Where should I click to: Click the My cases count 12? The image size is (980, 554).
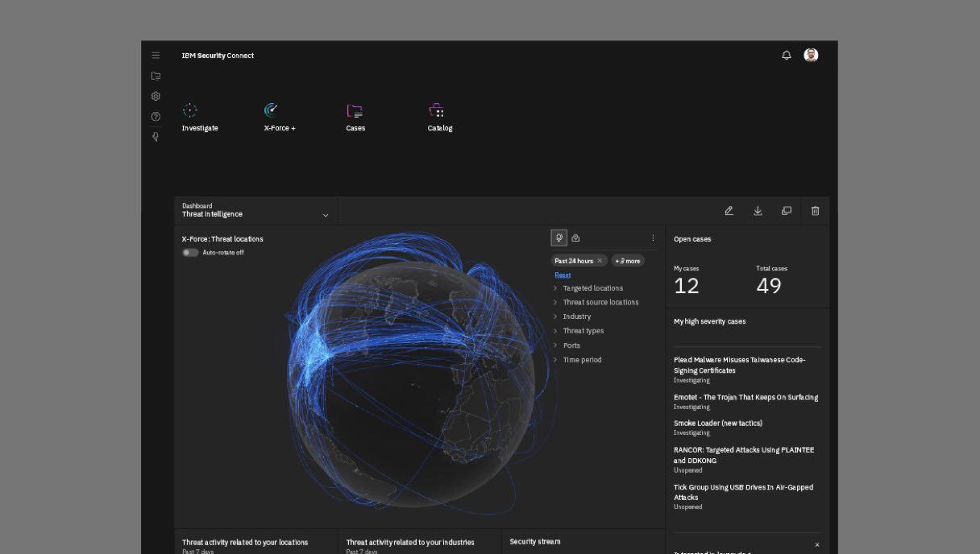pos(687,286)
